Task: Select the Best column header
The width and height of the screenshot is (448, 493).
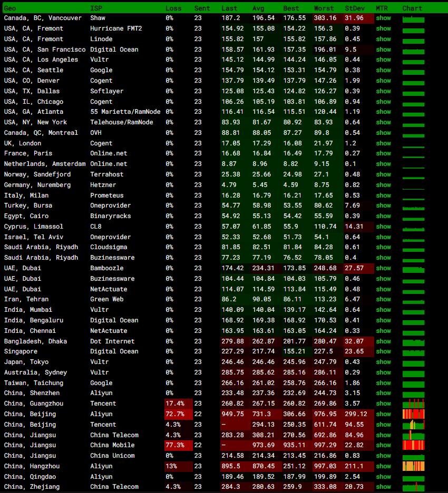Action: 291,8
